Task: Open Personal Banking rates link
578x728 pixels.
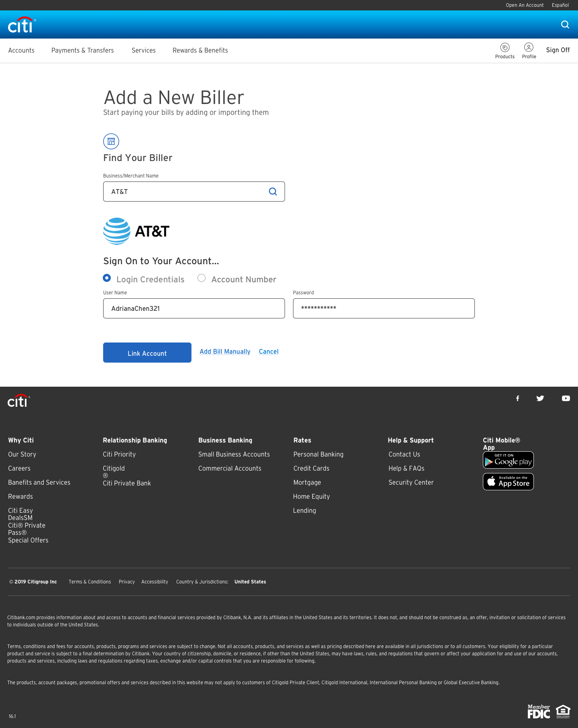Action: pos(318,454)
